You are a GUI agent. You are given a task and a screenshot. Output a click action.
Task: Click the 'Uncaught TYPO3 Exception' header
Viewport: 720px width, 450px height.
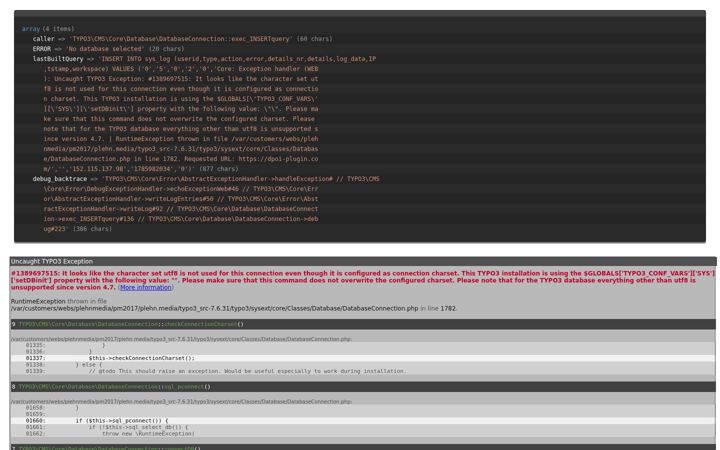[363, 261]
